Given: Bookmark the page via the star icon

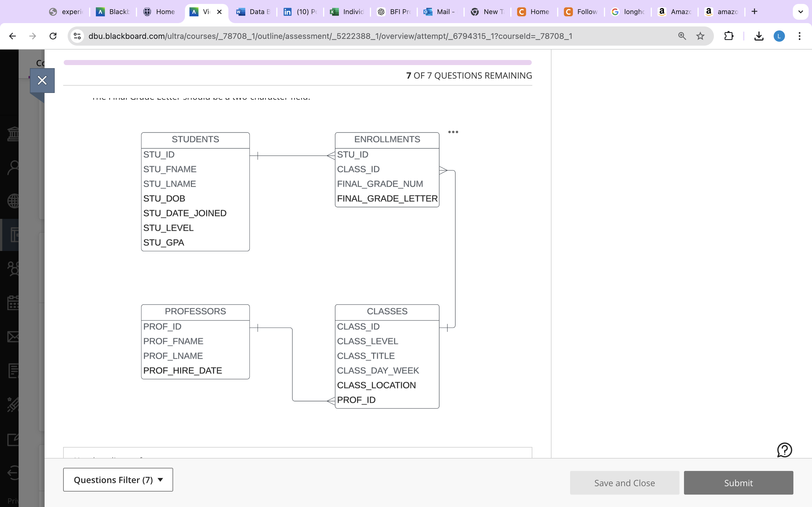Looking at the screenshot, I should point(700,36).
